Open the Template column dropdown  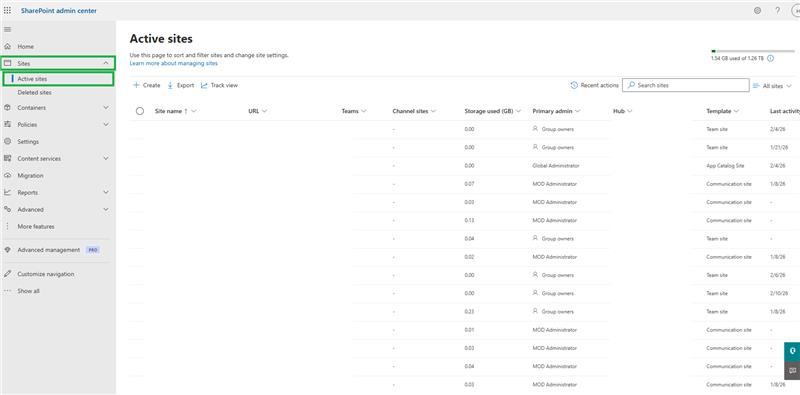pyautogui.click(x=737, y=111)
